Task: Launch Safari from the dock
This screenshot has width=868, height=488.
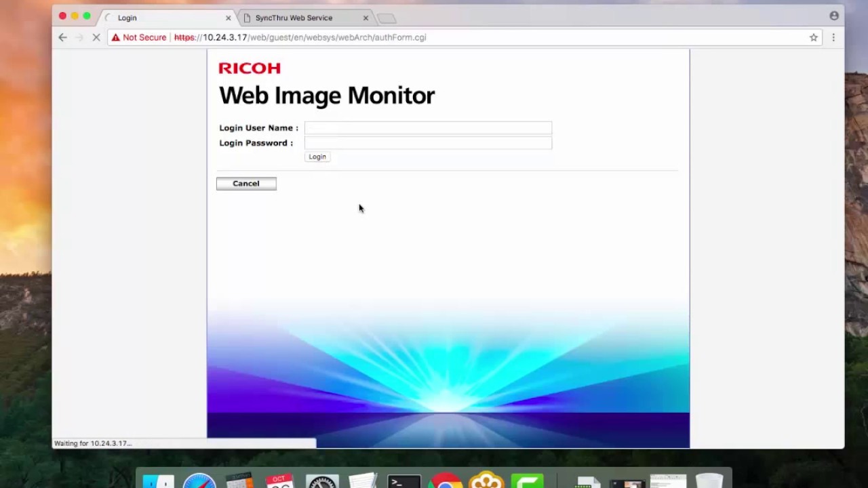Action: click(x=199, y=481)
